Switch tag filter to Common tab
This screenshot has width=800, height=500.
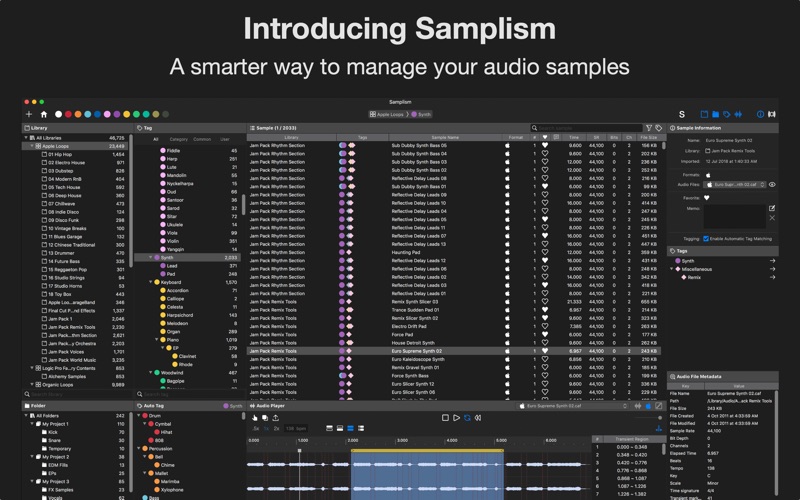[202, 139]
